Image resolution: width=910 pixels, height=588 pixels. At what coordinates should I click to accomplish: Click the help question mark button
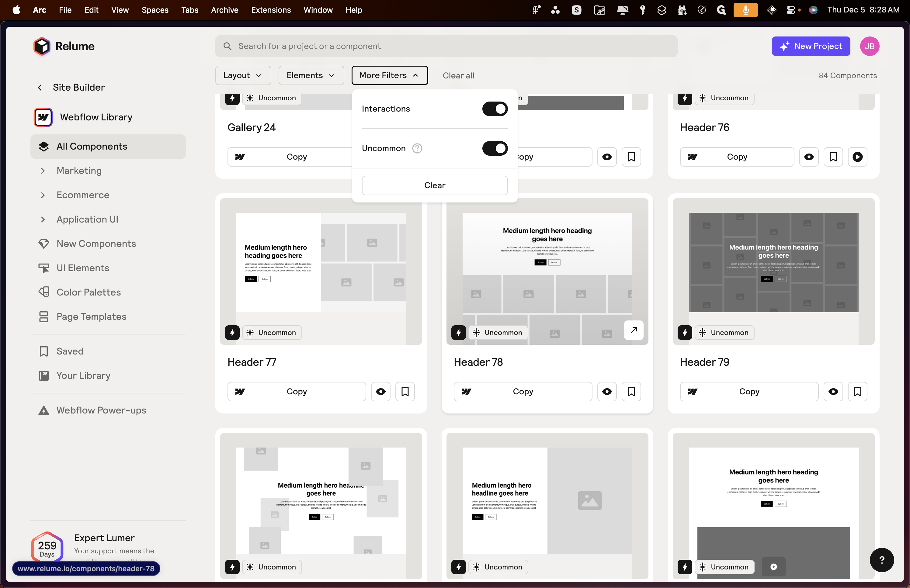point(881,560)
